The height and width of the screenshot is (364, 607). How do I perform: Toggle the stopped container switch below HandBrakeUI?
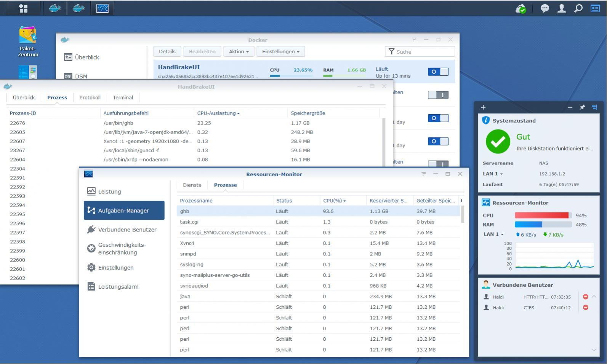click(x=438, y=95)
